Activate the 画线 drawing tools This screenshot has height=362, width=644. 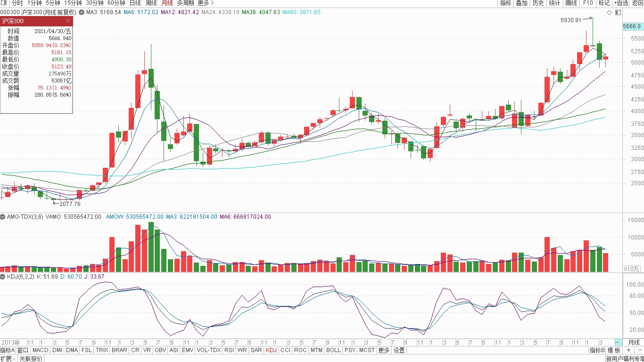(571, 3)
